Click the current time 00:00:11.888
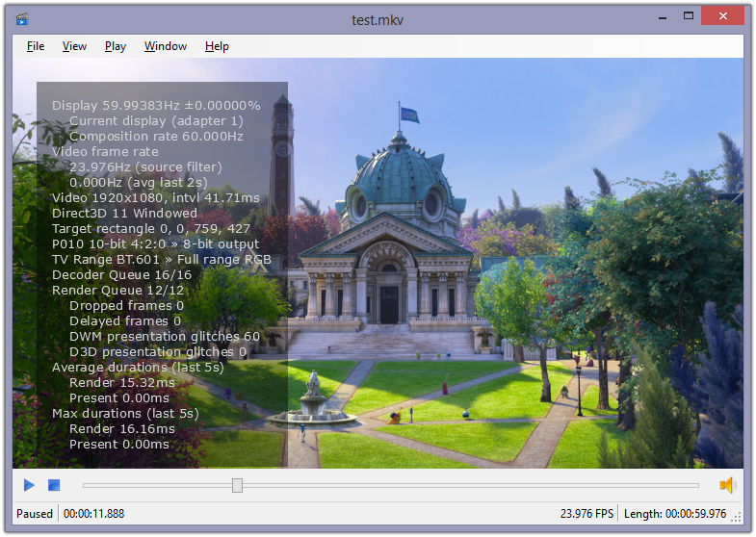This screenshot has width=756, height=537. click(x=94, y=514)
